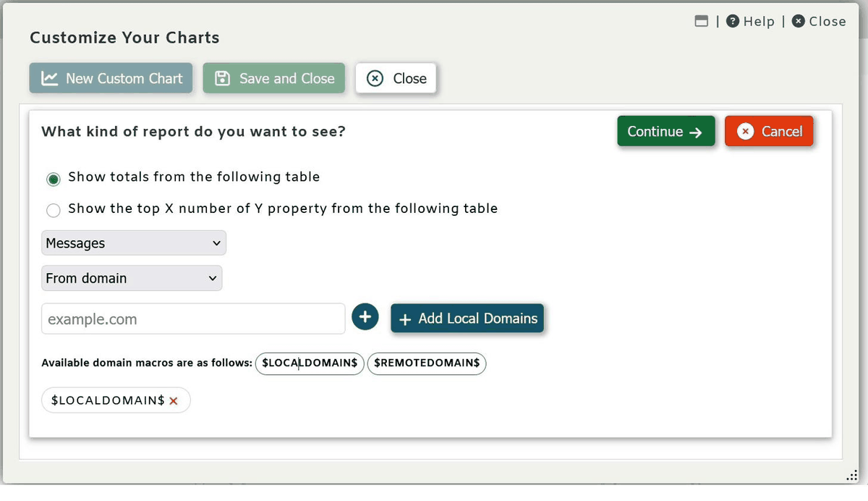Click 'Available domain macros are as follows:' label
This screenshot has width=868, height=501.
(147, 363)
